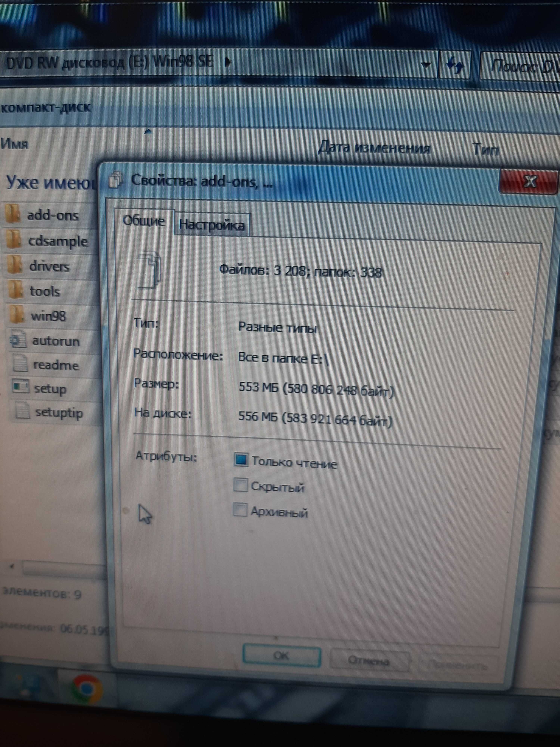Click the size value 553 МБ text
The height and width of the screenshot is (747, 560).
[x=316, y=389]
